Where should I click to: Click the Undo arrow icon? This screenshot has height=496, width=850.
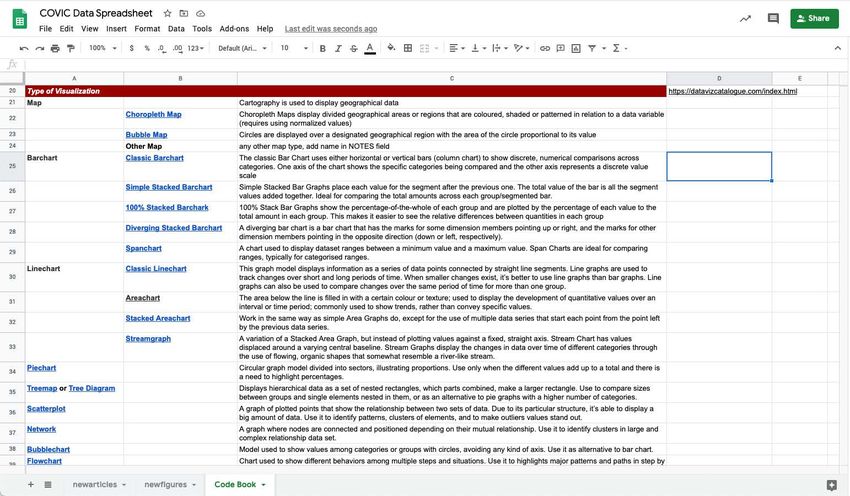[x=24, y=48]
